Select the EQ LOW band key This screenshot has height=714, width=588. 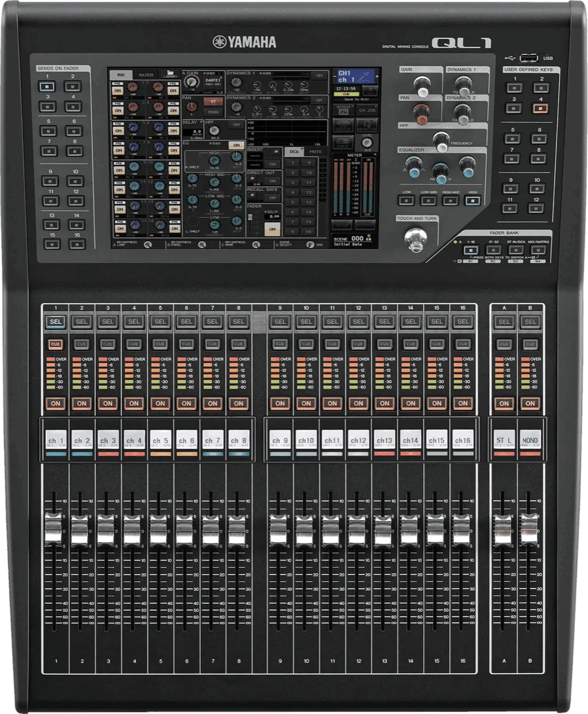[x=406, y=201]
